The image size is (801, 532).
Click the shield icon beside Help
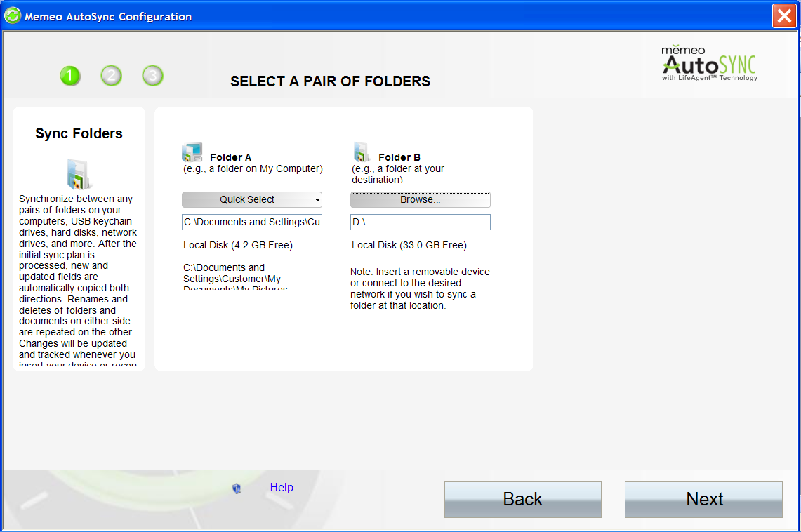[237, 488]
